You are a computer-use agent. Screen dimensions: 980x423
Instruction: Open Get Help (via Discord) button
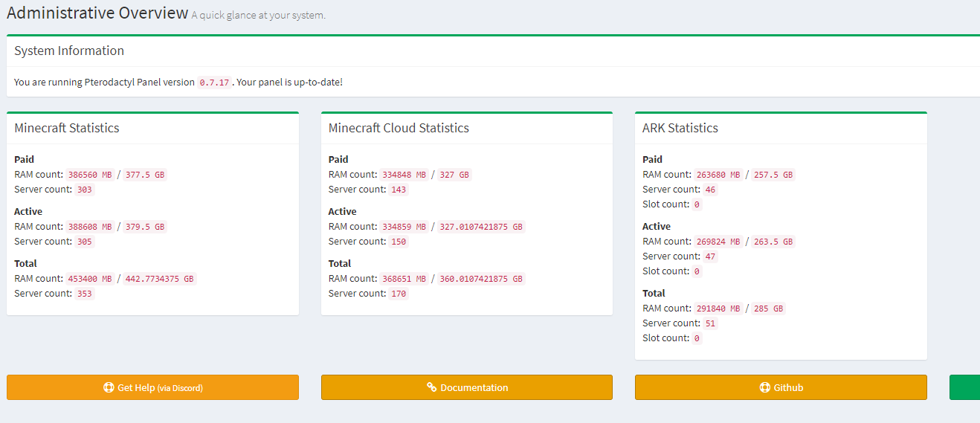click(152, 387)
